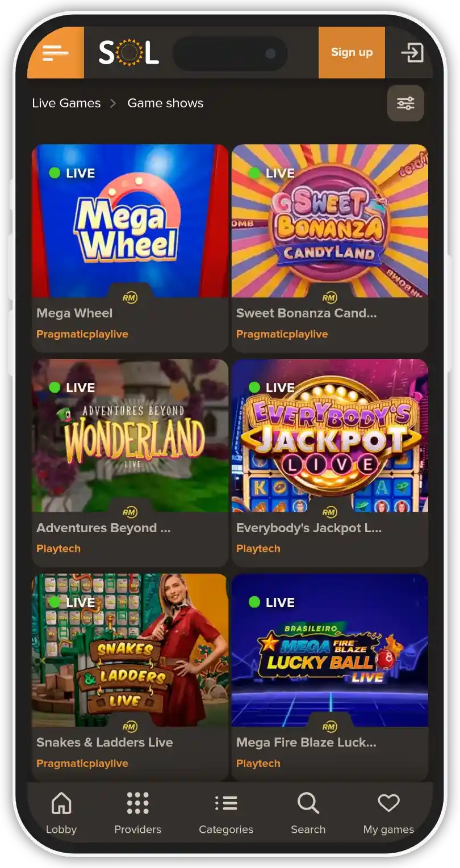Open Categories list icon
This screenshot has height=868, width=460.
pyautogui.click(x=226, y=803)
